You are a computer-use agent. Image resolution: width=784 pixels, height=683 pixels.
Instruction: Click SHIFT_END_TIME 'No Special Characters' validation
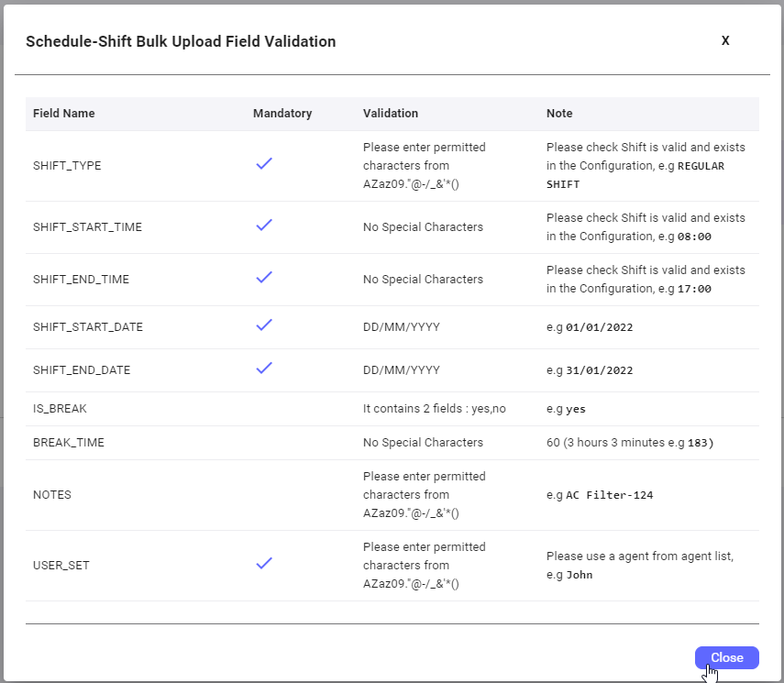pyautogui.click(x=423, y=279)
